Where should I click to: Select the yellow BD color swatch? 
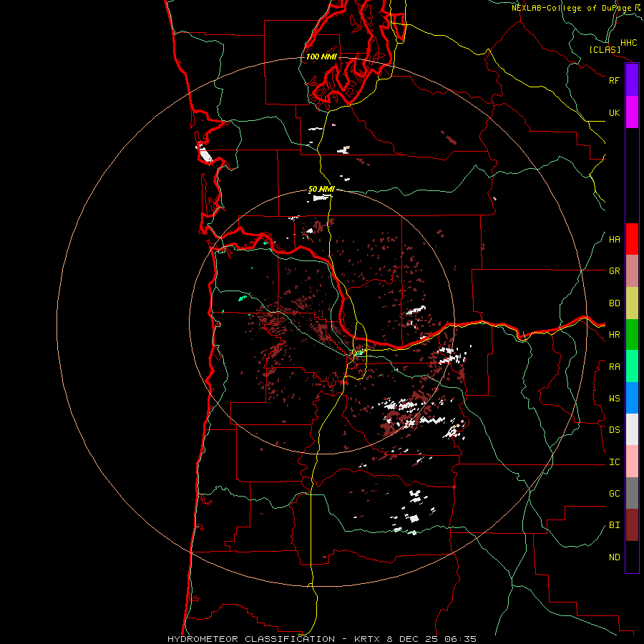pos(632,303)
